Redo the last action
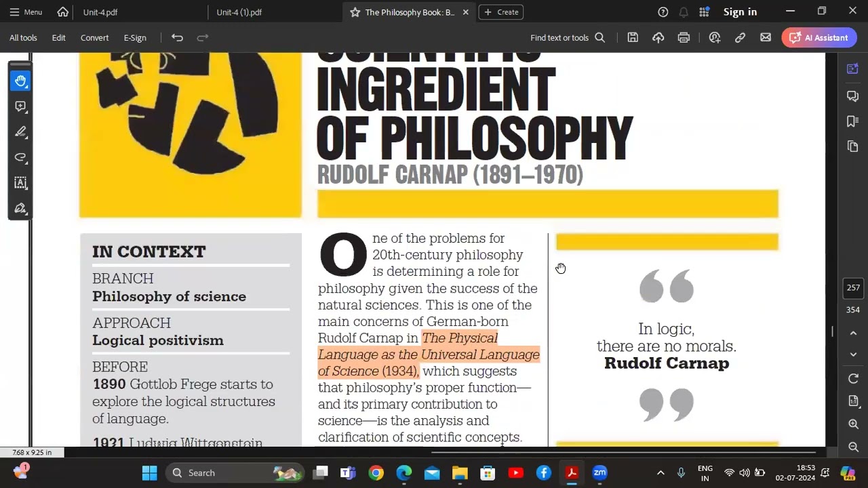The image size is (868, 488). 202,38
